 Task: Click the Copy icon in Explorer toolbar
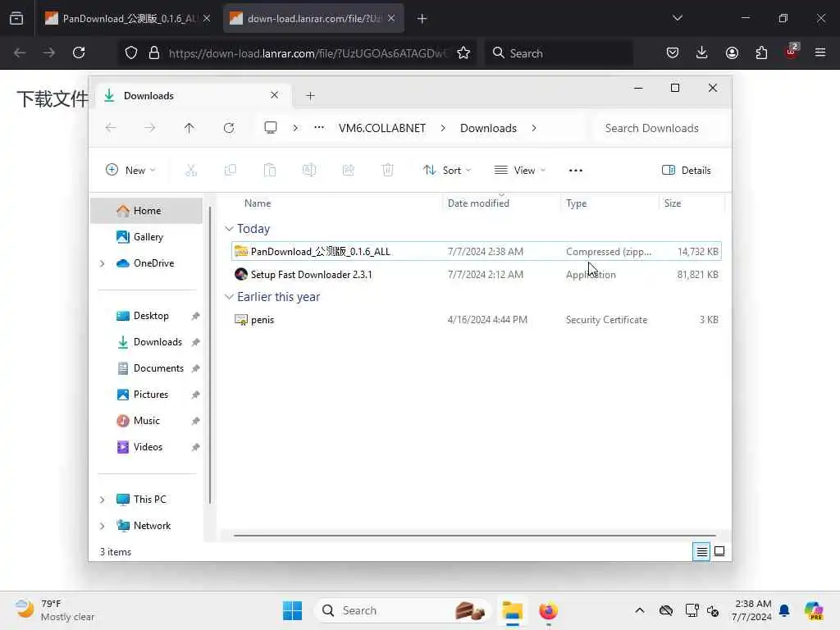click(x=231, y=171)
